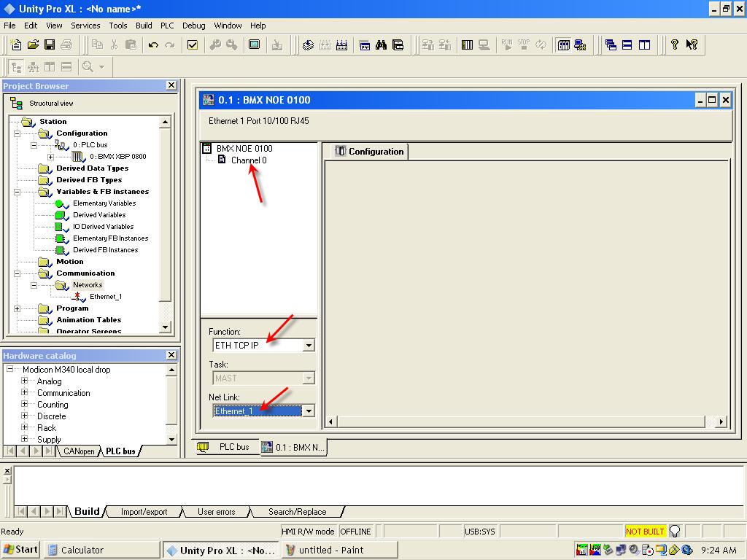Select the functional view hierarchy icon
Image resolution: width=747 pixels, height=560 pixels.
pos(33,67)
